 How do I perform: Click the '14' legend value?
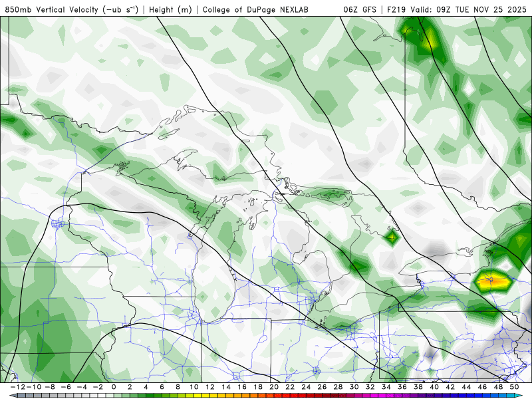(x=226, y=387)
